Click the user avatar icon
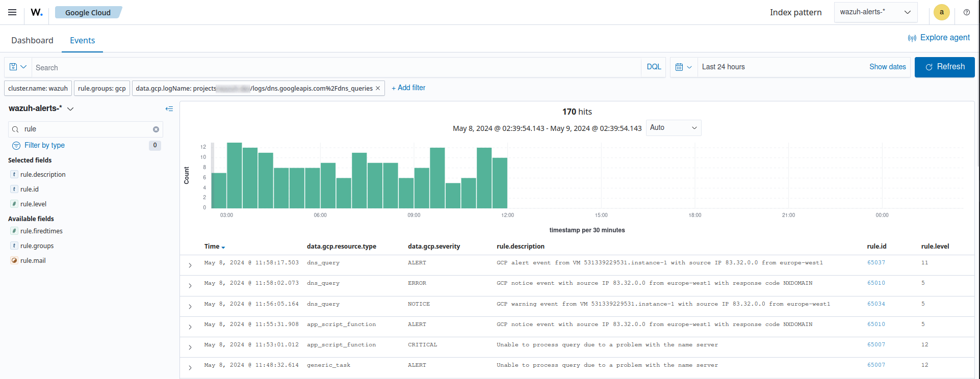This screenshot has width=980, height=379. point(941,12)
